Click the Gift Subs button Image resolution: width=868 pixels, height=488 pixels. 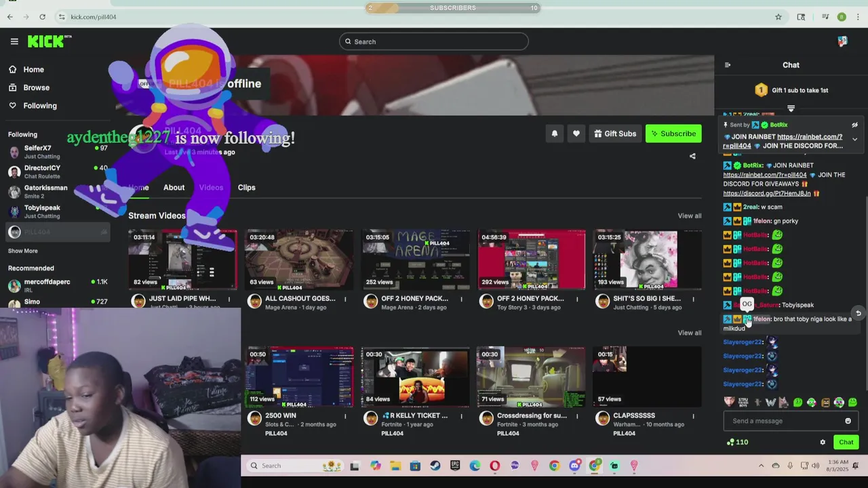pos(615,134)
